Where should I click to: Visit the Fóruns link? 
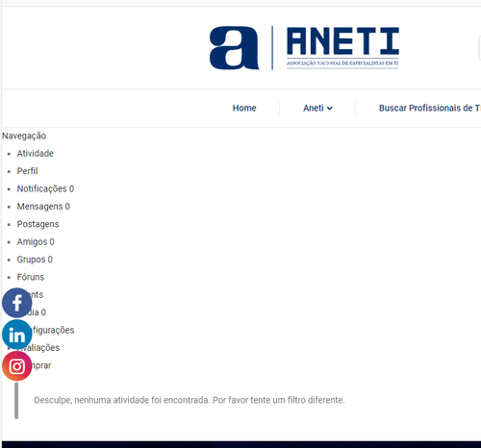click(x=31, y=277)
